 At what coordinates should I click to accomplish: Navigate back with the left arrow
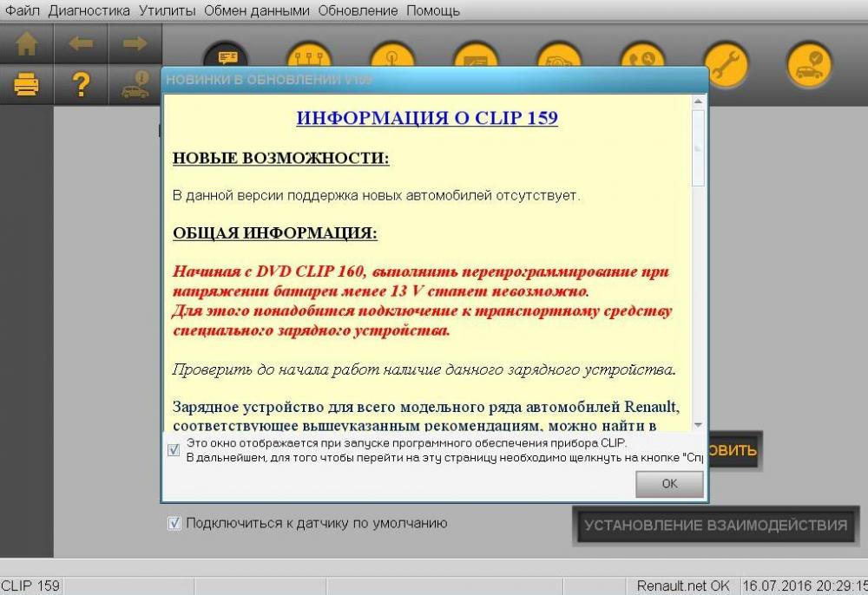click(81, 43)
